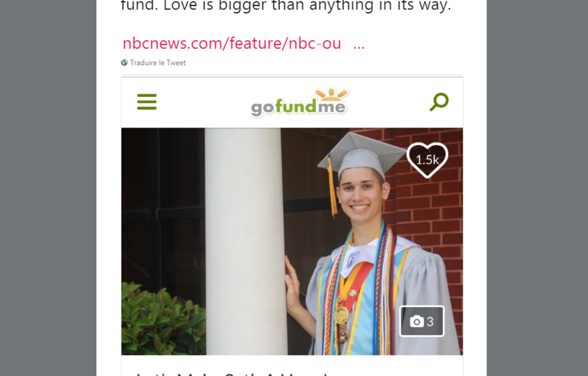The width and height of the screenshot is (588, 376).
Task: Open the nbcnews.com/feature link
Action: (232, 44)
